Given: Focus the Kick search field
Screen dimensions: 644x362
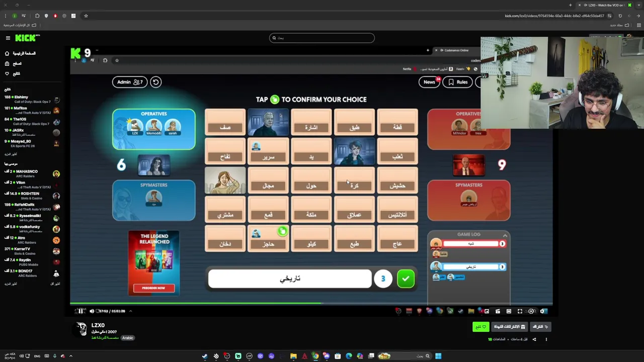Looking at the screenshot, I should click(322, 38).
